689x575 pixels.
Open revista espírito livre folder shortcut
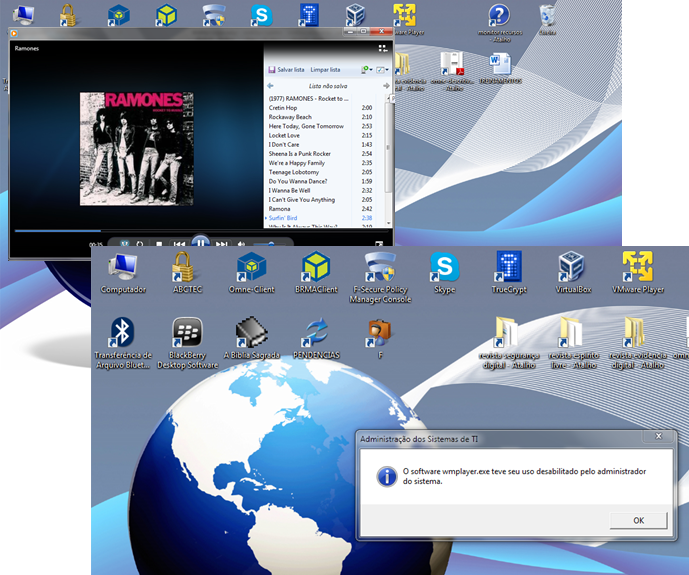pyautogui.click(x=573, y=343)
